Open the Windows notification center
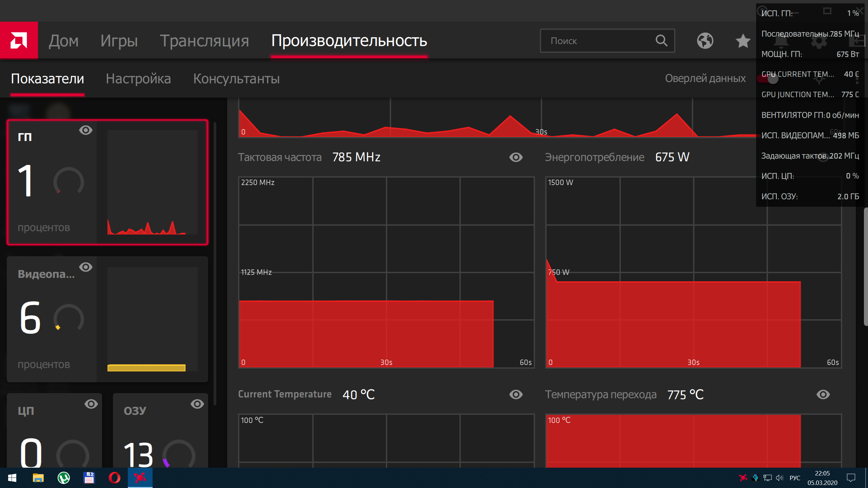Image resolution: width=868 pixels, height=488 pixels. click(851, 478)
